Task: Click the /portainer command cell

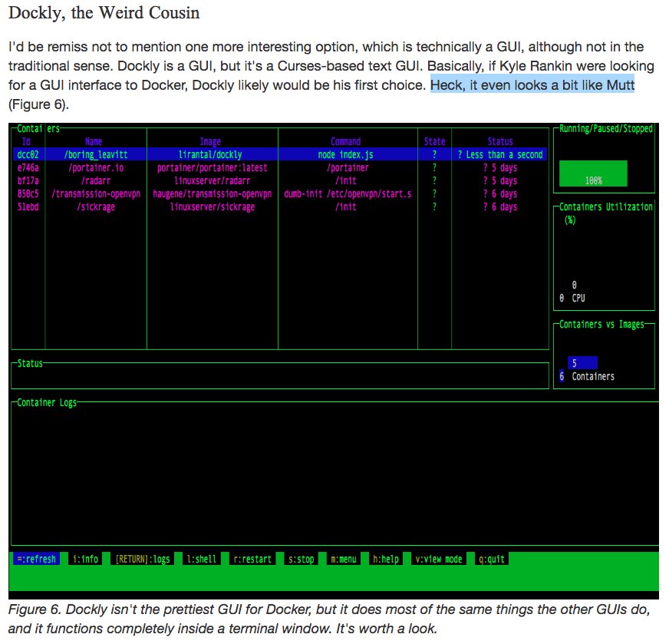Action: pyautogui.click(x=348, y=168)
